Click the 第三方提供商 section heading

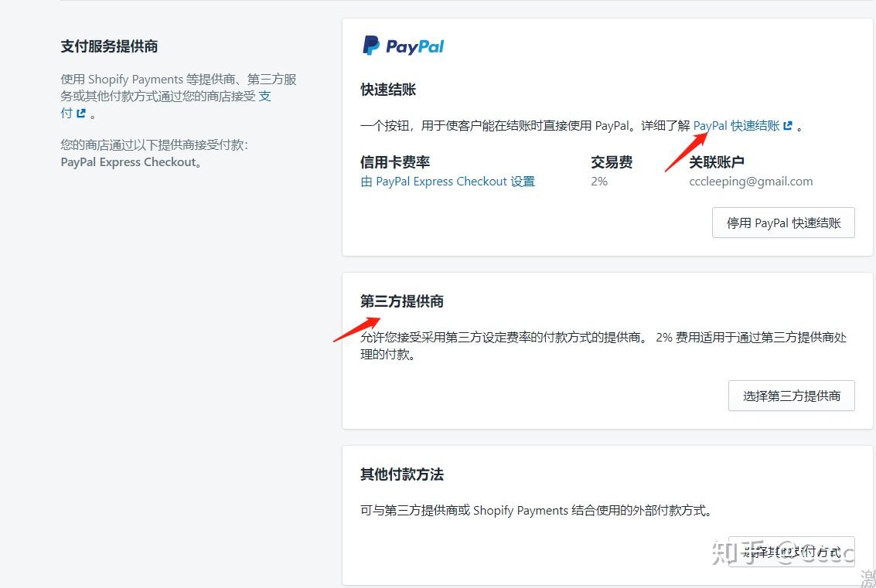click(x=401, y=302)
